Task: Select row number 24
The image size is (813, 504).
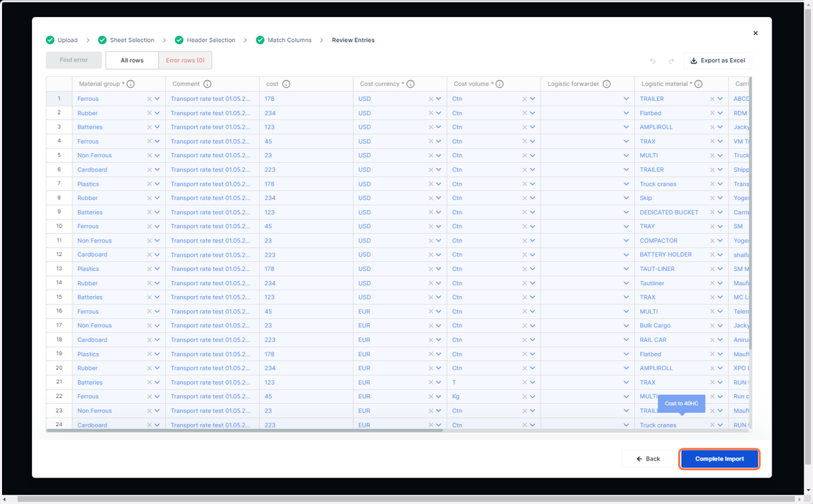Action: (x=59, y=425)
